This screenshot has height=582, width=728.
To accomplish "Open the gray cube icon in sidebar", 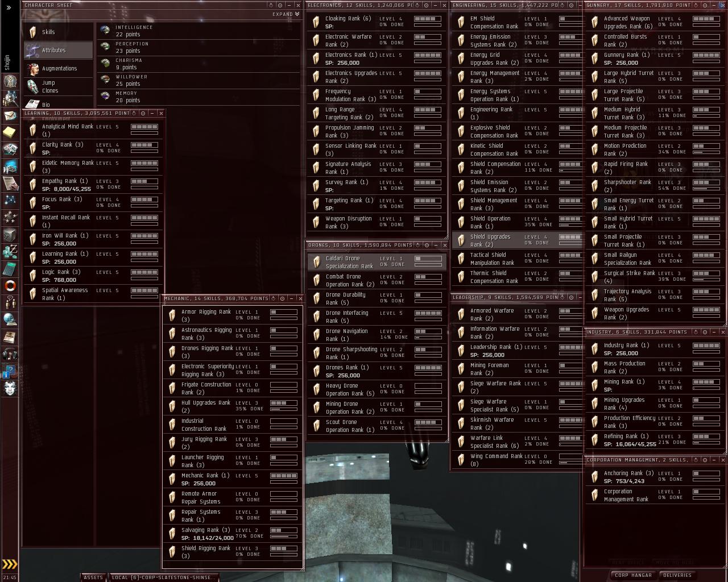I will coord(10,235).
